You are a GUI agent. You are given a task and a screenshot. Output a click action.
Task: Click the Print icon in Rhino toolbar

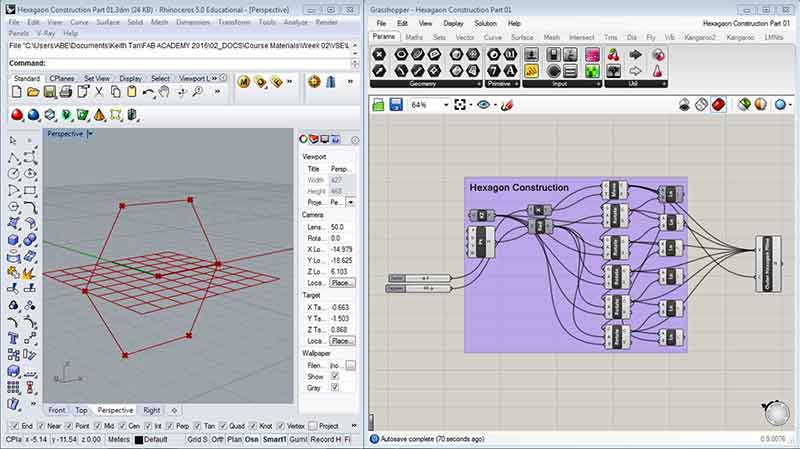coord(66,92)
